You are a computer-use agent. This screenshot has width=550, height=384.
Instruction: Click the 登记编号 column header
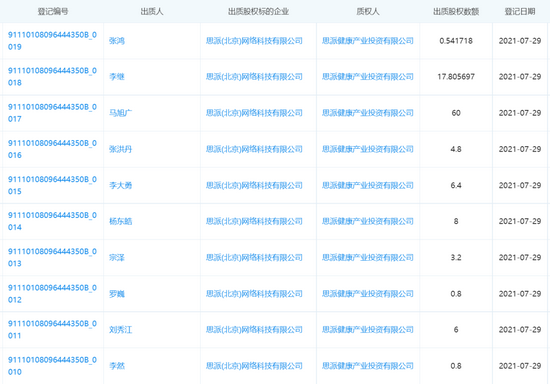(x=53, y=12)
